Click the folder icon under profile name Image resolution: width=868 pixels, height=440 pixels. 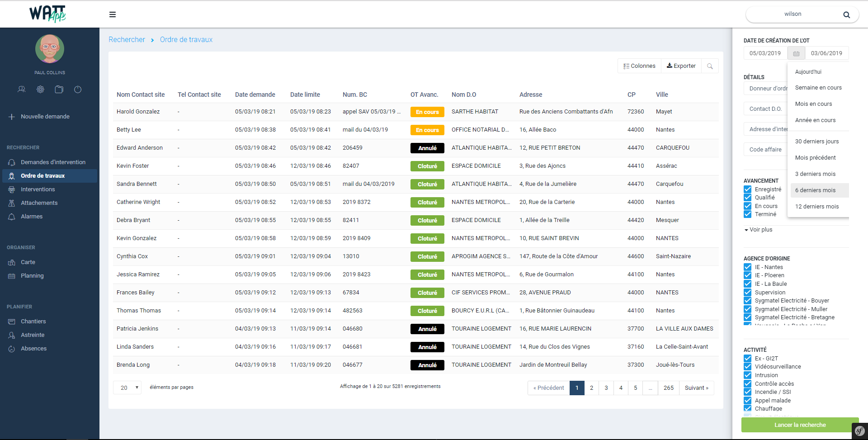coord(59,90)
